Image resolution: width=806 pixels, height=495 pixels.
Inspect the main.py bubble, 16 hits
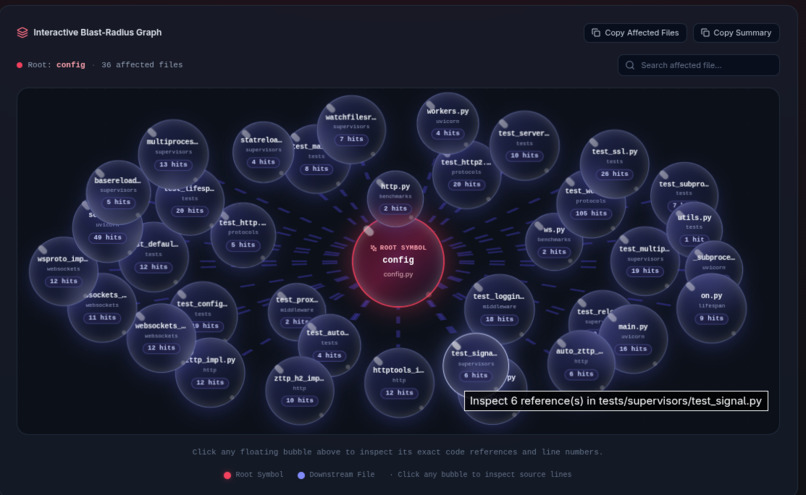point(633,339)
